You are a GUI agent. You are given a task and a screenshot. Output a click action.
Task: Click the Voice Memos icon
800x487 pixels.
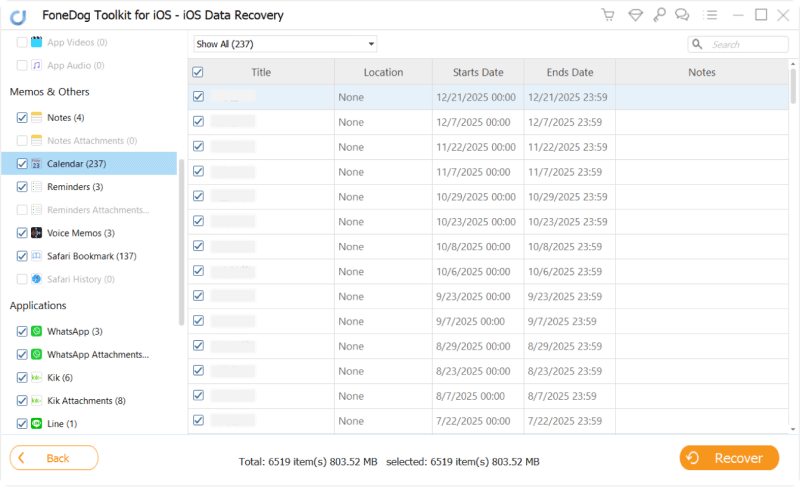36,233
